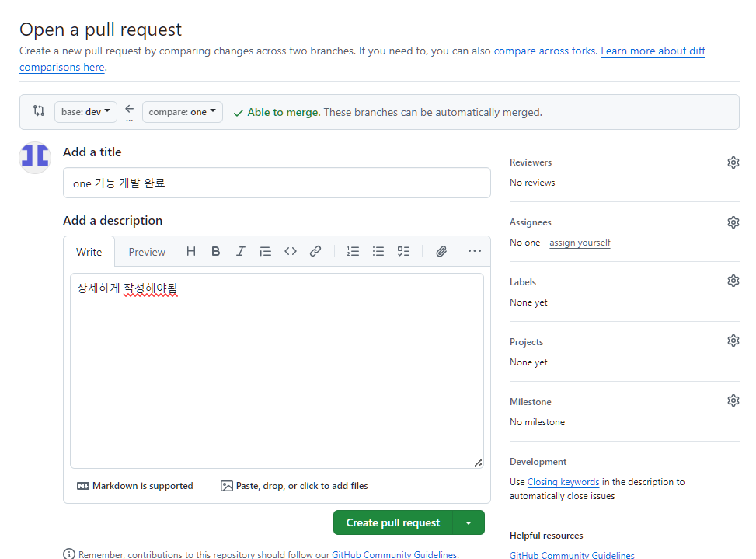The width and height of the screenshot is (756, 559).
Task: Open the compare across forks link
Action: point(545,51)
